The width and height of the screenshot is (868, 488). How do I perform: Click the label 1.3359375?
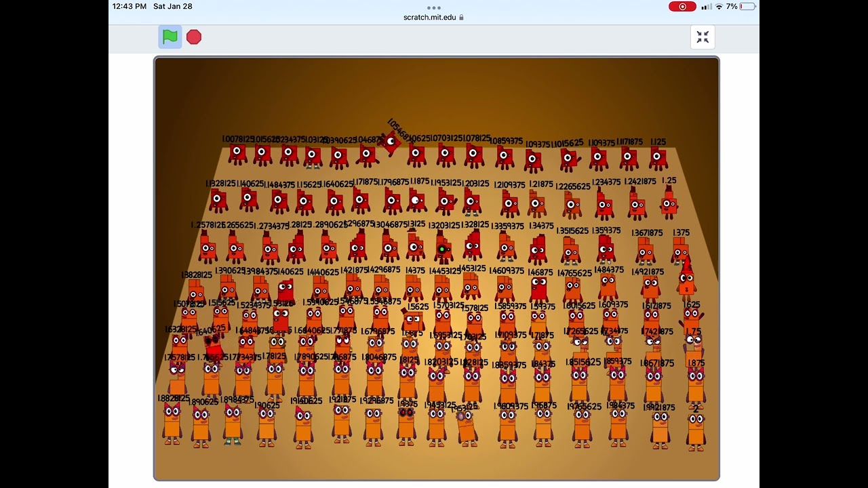507,226
